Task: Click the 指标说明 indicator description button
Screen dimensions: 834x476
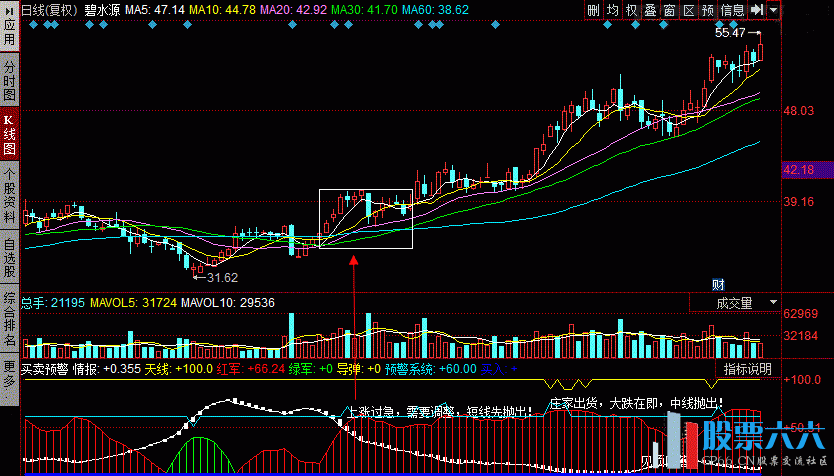Action: [x=747, y=369]
